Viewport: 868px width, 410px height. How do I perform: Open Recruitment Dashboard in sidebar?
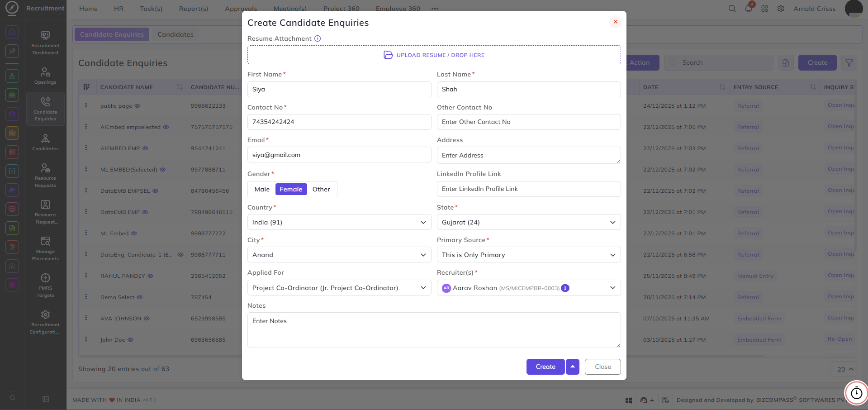pyautogui.click(x=45, y=42)
